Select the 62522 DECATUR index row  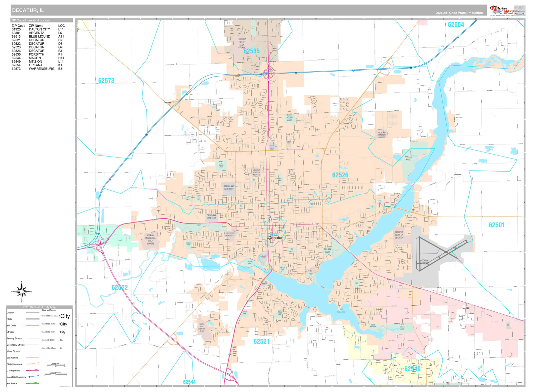click(x=38, y=44)
